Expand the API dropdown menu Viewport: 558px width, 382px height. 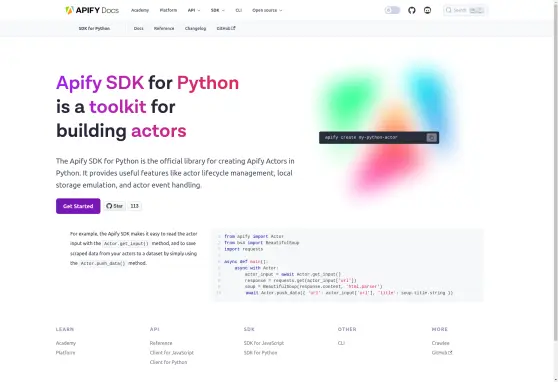(x=194, y=10)
